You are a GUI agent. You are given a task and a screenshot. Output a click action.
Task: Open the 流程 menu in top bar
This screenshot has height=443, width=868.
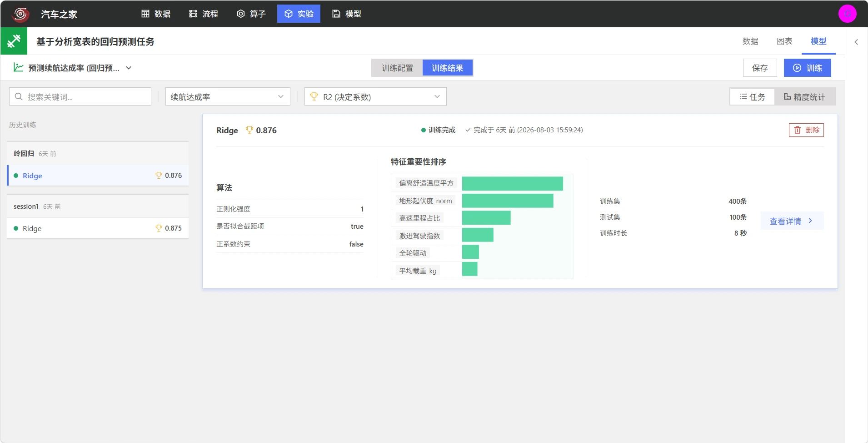(204, 14)
